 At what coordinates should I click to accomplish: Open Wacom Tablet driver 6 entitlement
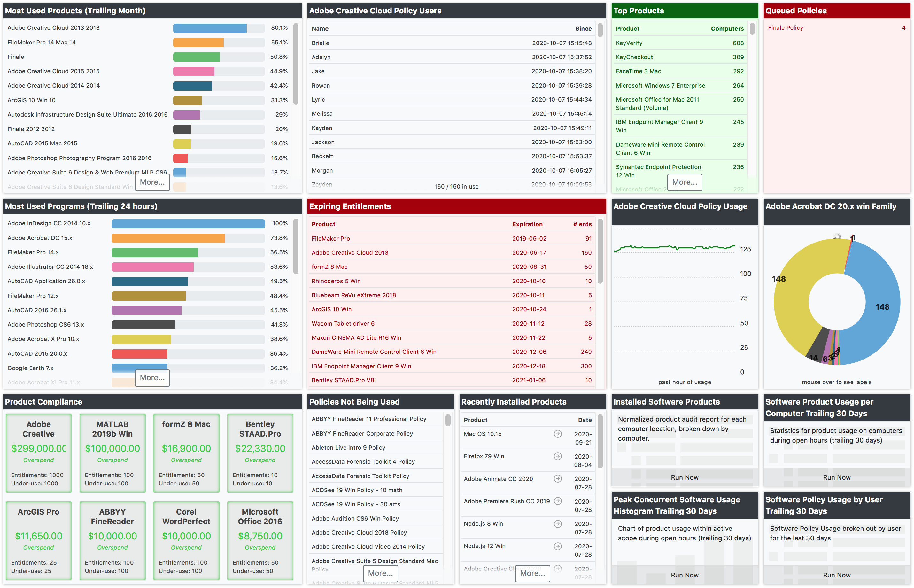coord(451,323)
